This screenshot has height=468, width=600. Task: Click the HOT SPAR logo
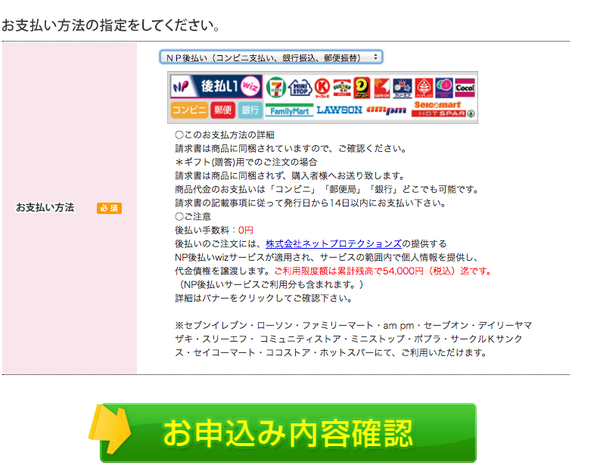point(443,113)
